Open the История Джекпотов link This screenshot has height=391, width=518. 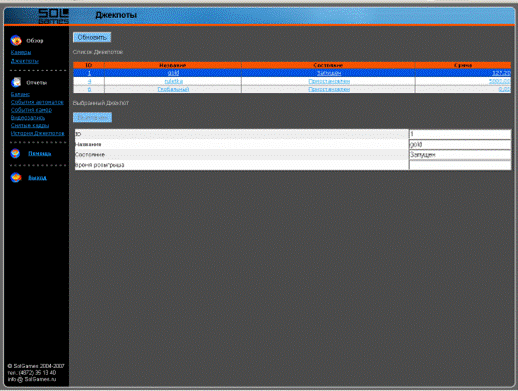(x=37, y=133)
